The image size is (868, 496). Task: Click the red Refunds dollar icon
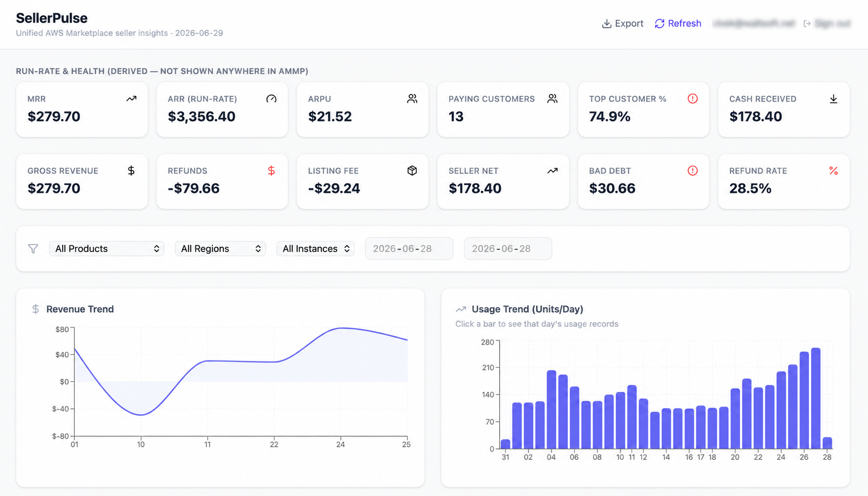coord(271,171)
